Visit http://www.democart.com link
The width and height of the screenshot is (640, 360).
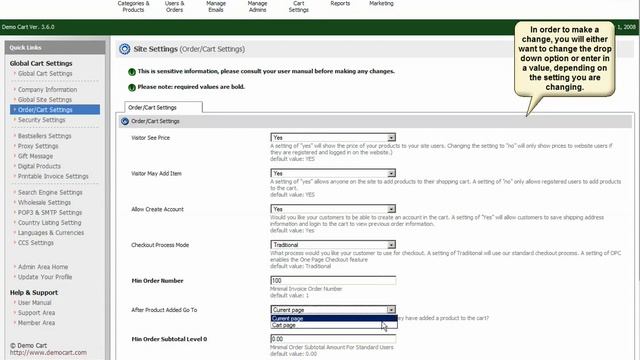pos(48,352)
